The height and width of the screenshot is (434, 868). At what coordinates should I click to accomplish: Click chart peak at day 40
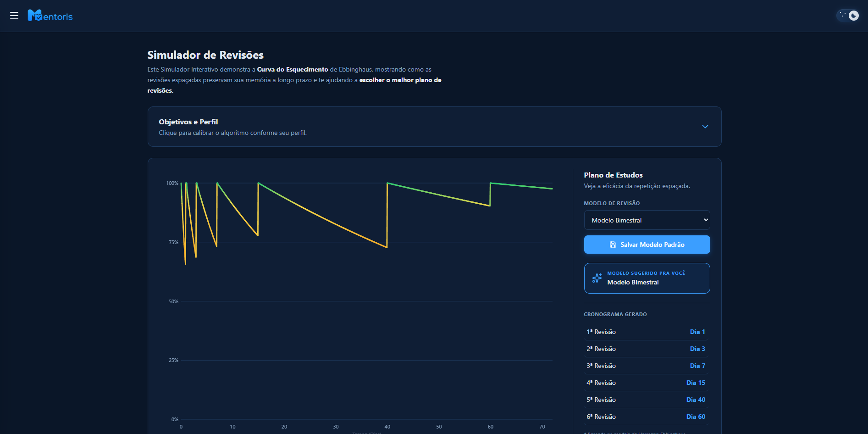[x=387, y=183]
